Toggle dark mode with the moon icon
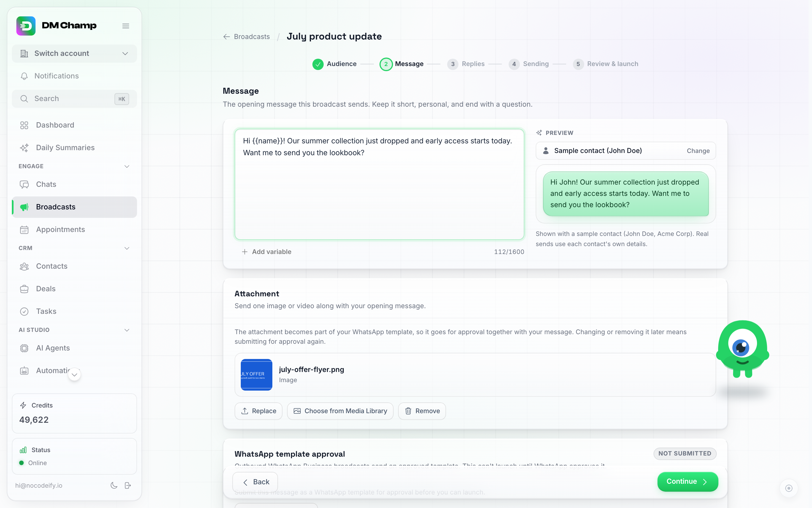812x508 pixels. pos(114,485)
